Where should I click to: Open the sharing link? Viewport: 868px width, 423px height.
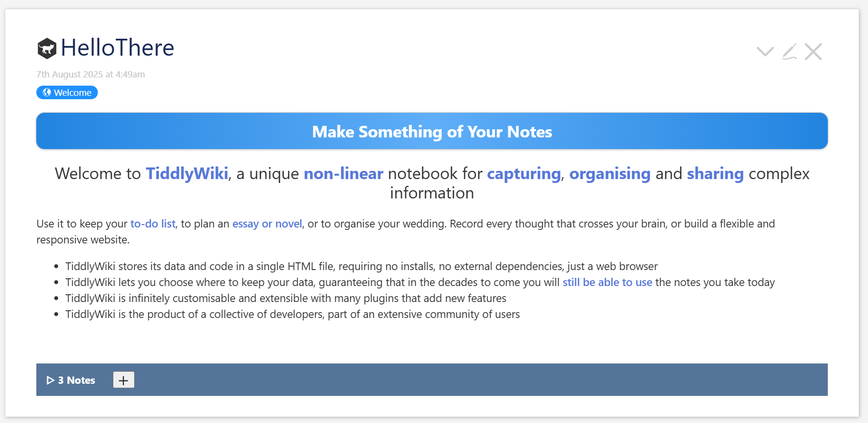click(715, 173)
